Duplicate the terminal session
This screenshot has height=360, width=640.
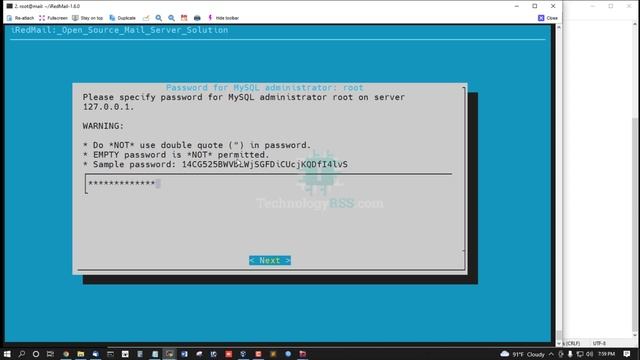click(x=122, y=18)
